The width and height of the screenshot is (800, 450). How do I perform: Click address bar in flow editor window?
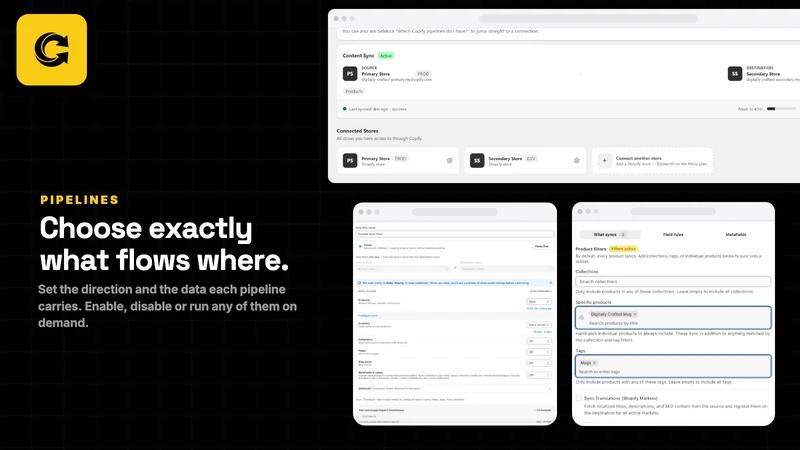pyautogui.click(x=455, y=212)
